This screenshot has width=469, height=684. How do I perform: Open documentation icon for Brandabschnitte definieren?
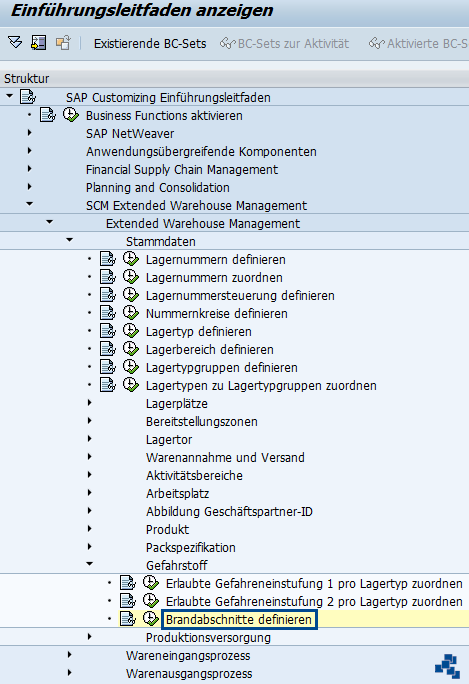(128, 619)
